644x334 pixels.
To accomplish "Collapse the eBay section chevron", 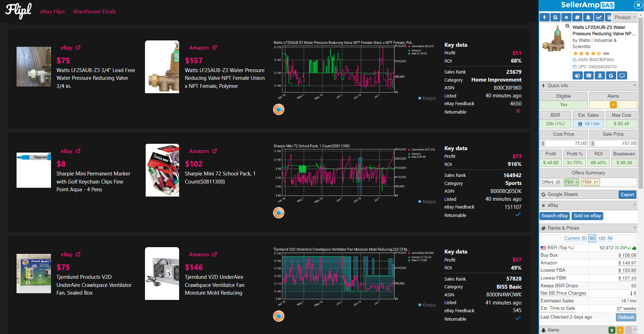I will 635,205.
